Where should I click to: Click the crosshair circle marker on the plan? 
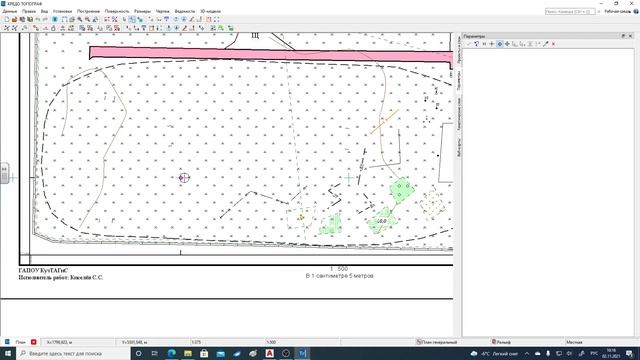184,178
